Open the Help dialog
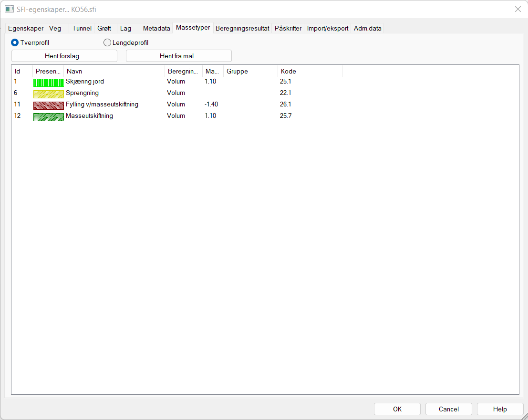The image size is (528, 420). (500, 409)
